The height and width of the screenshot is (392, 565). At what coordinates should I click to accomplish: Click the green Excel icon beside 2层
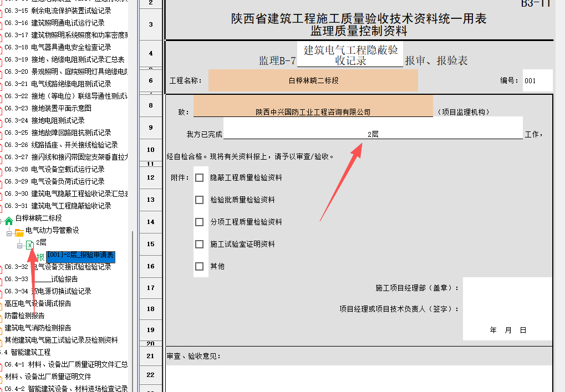click(x=29, y=245)
